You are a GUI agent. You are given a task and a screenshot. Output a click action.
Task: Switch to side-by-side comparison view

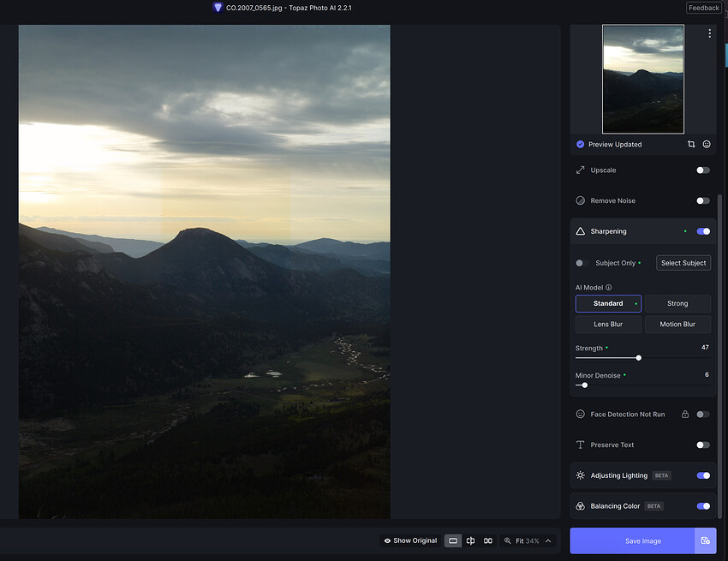pyautogui.click(x=488, y=540)
